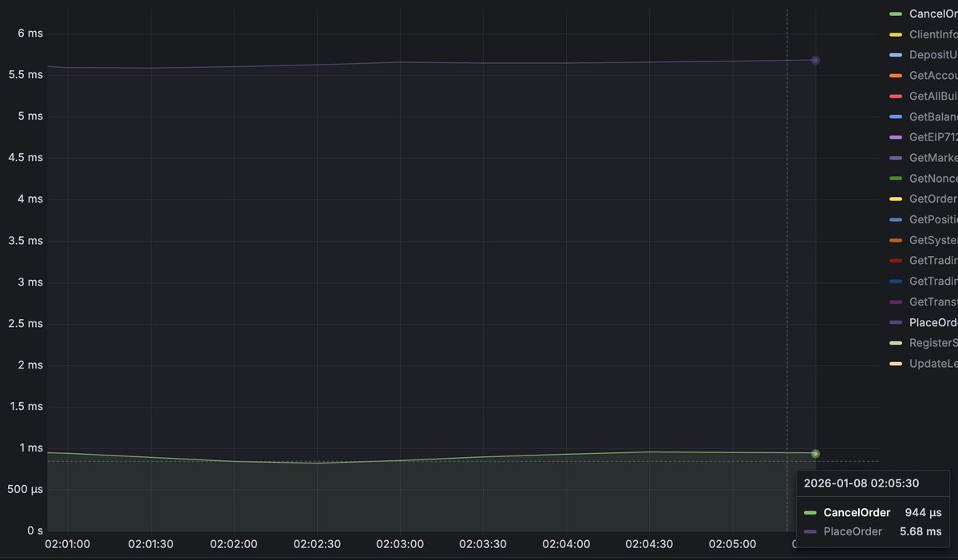Click the CancelOrder row in the tooltip
958x560 pixels.
873,512
